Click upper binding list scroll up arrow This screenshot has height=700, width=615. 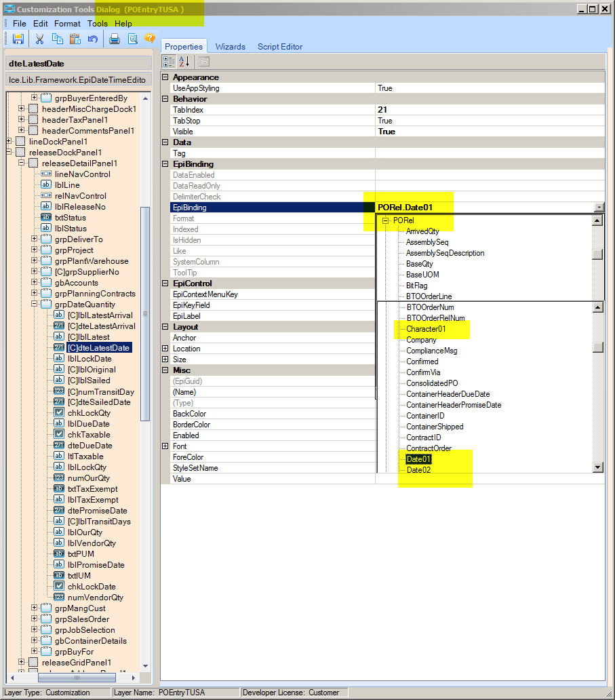pyautogui.click(x=597, y=220)
